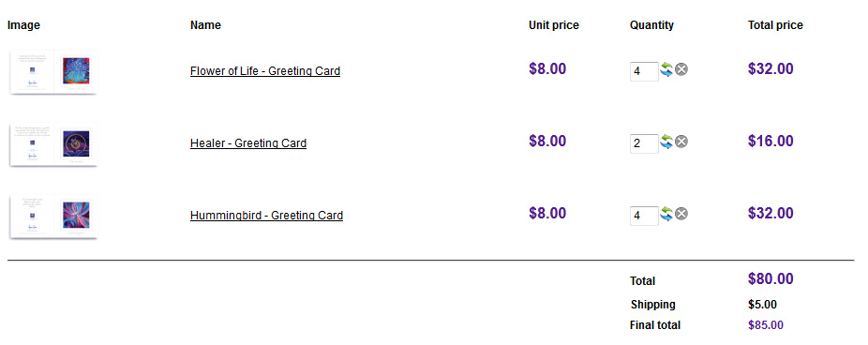The width and height of the screenshot is (868, 345).
Task: Delete Healer Greeting Card from cart
Action: click(x=681, y=142)
